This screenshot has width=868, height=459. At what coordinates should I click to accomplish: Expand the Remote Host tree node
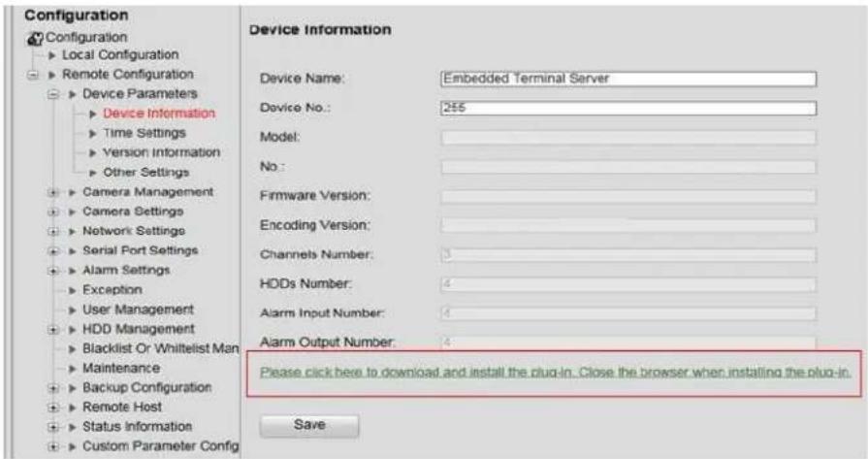(53, 408)
